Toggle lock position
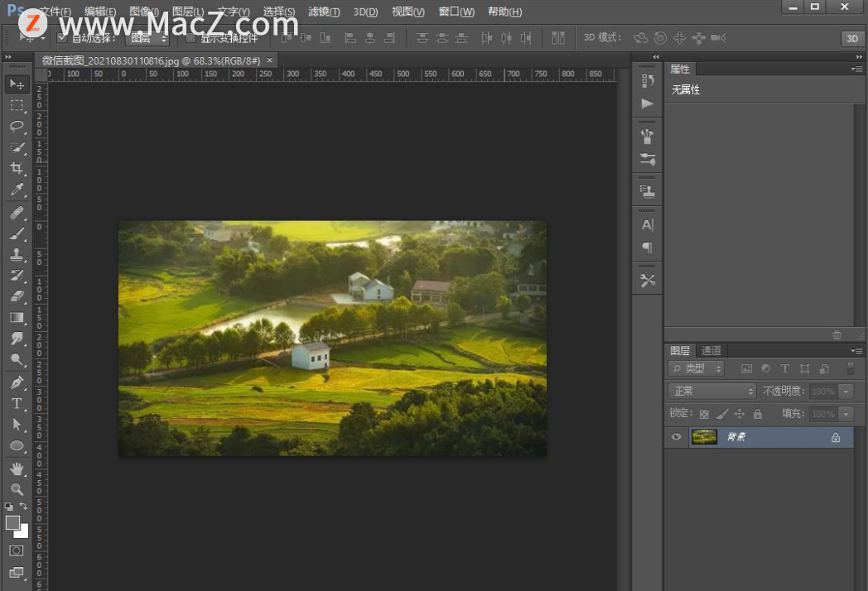The image size is (868, 591). [740, 414]
